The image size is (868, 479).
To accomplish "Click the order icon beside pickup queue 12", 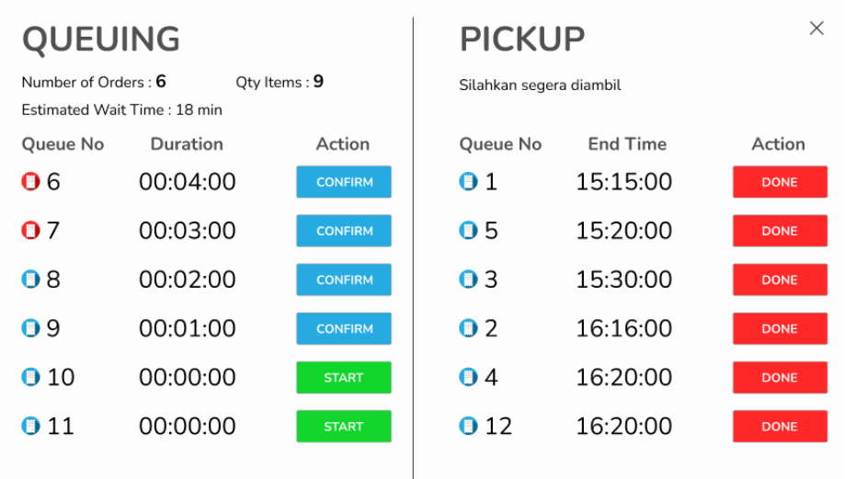I will click(468, 426).
